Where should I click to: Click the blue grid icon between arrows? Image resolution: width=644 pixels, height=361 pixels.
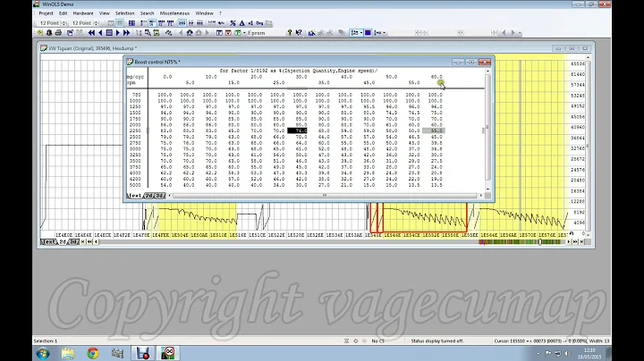tap(109, 33)
